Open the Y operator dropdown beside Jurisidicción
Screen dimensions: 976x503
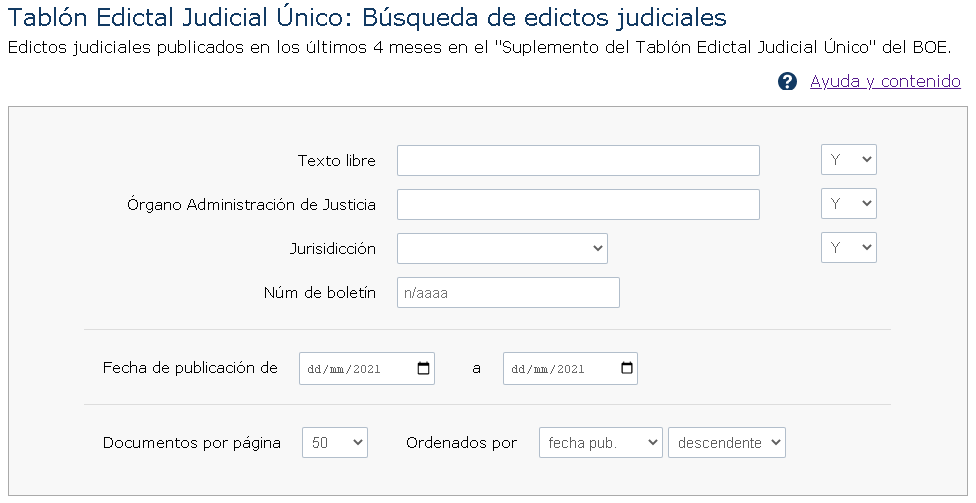pos(848,248)
